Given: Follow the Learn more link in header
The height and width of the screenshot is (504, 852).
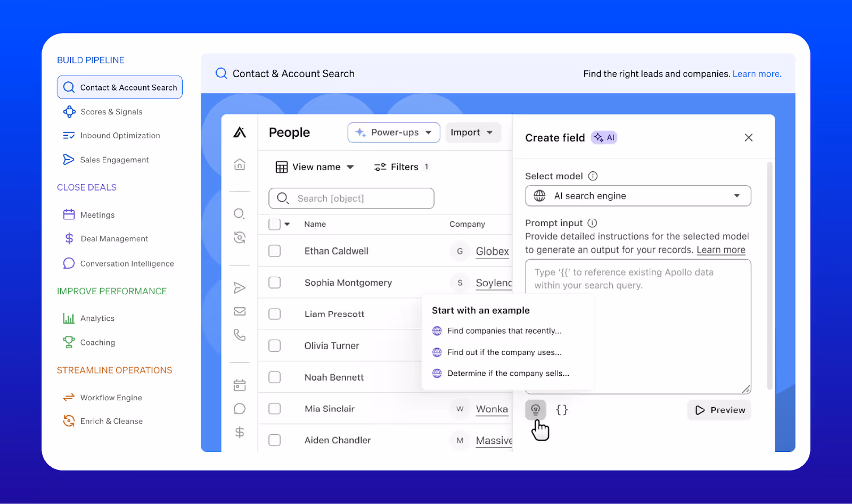Looking at the screenshot, I should click(757, 73).
